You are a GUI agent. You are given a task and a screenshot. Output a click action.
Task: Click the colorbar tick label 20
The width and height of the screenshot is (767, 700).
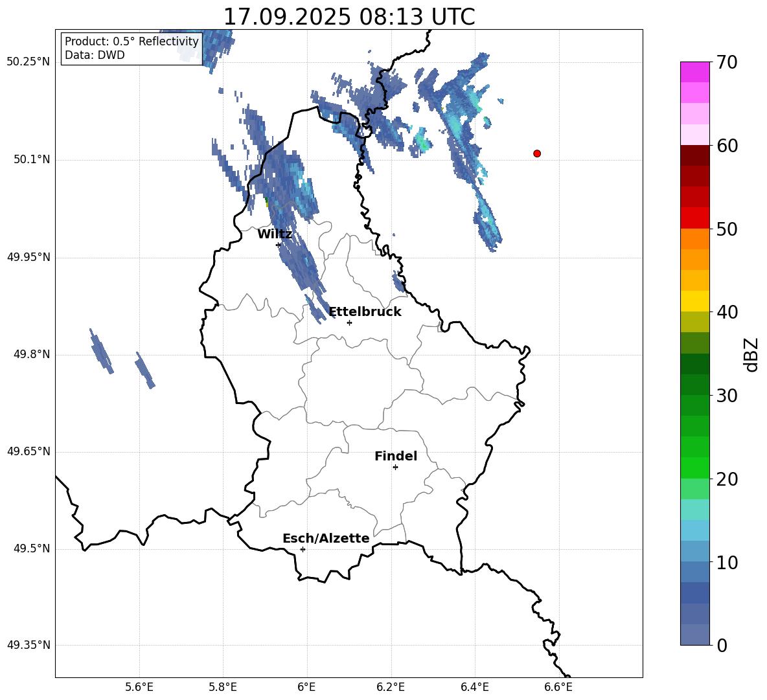[x=727, y=479]
